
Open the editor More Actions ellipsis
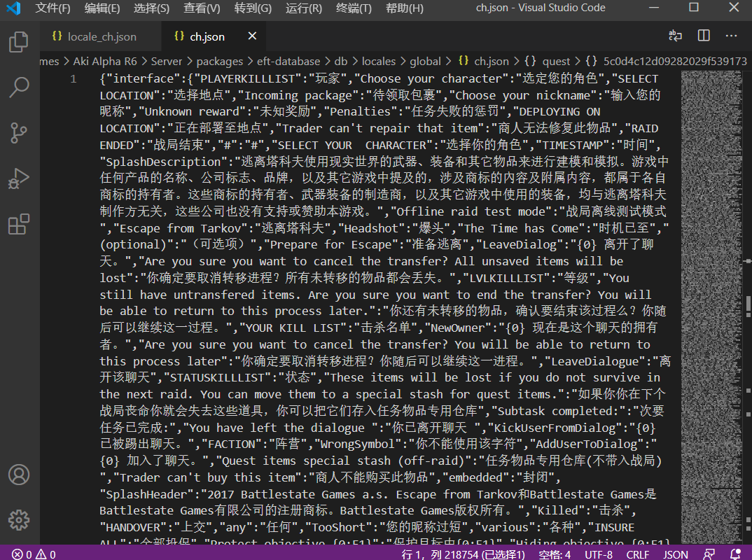[732, 36]
